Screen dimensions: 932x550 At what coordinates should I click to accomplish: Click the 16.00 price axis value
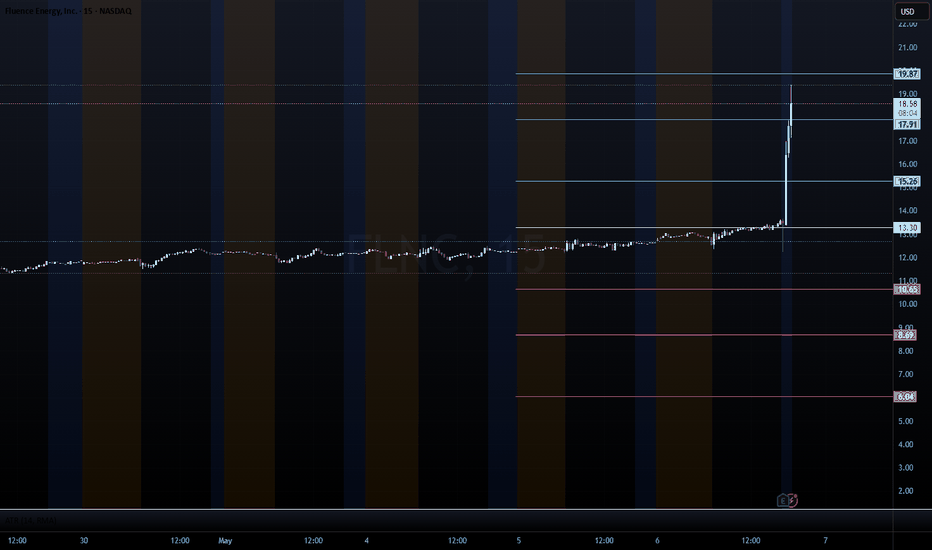pos(907,164)
